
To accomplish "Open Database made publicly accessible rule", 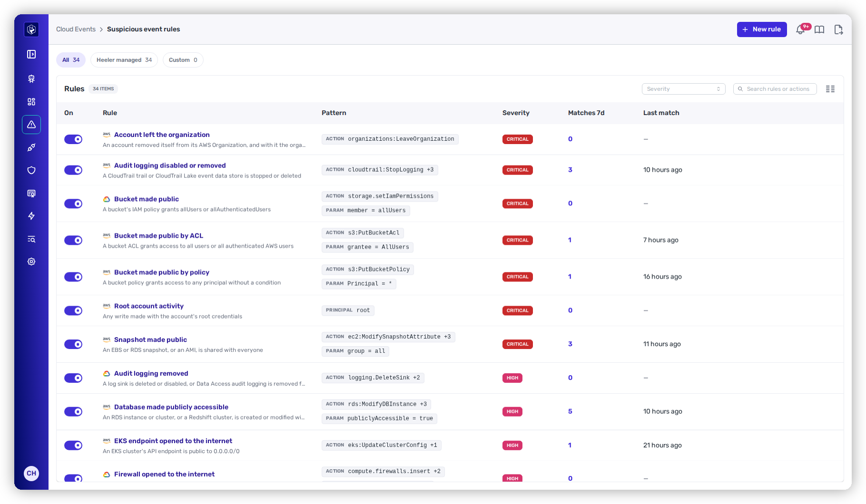I will tap(171, 407).
